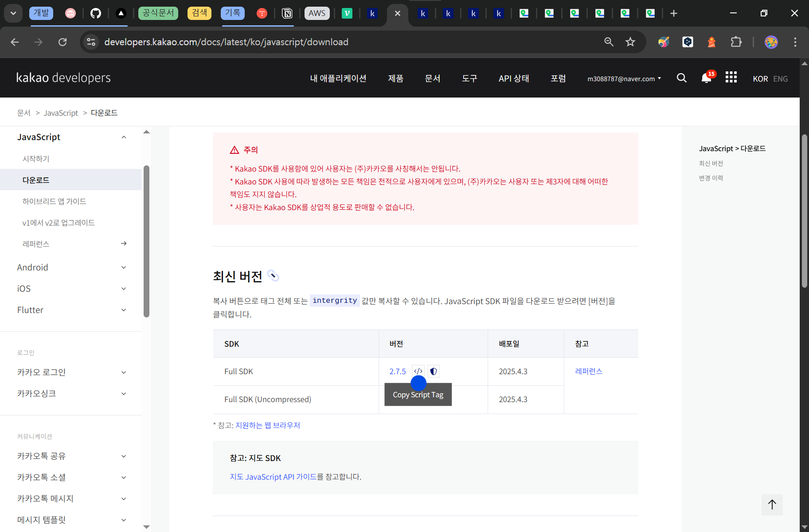This screenshot has width=809, height=532.
Task: Open the AWS tab group label
Action: pos(317,13)
